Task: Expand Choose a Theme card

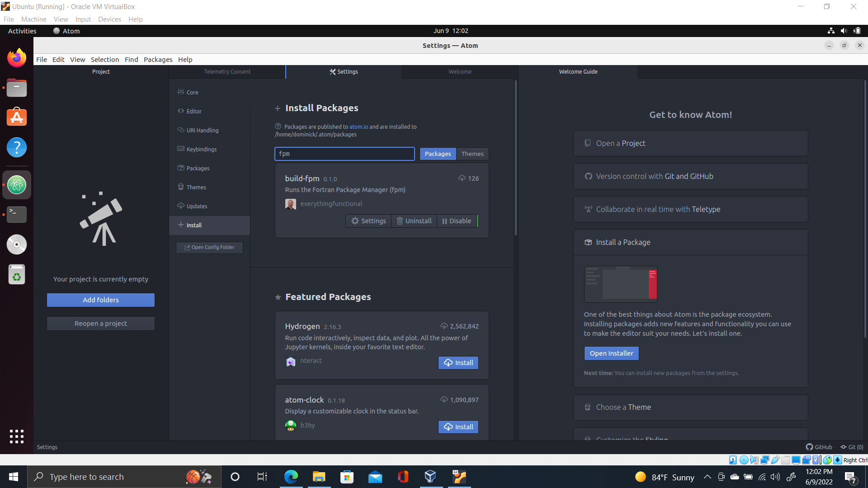Action: click(690, 407)
